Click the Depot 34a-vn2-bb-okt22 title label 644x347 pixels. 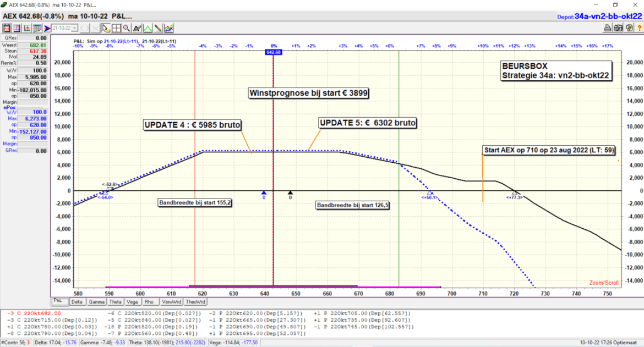click(x=599, y=16)
